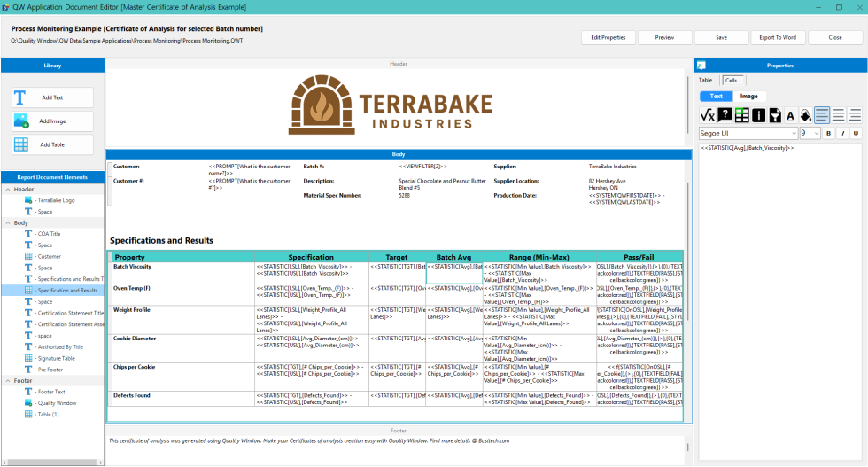The image size is (868, 467).
Task: Click the green table field icon
Action: 741,115
